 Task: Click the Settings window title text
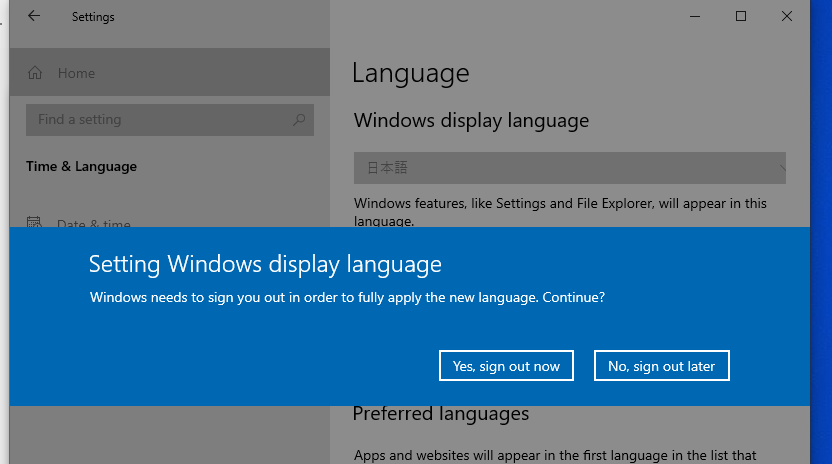tap(93, 17)
